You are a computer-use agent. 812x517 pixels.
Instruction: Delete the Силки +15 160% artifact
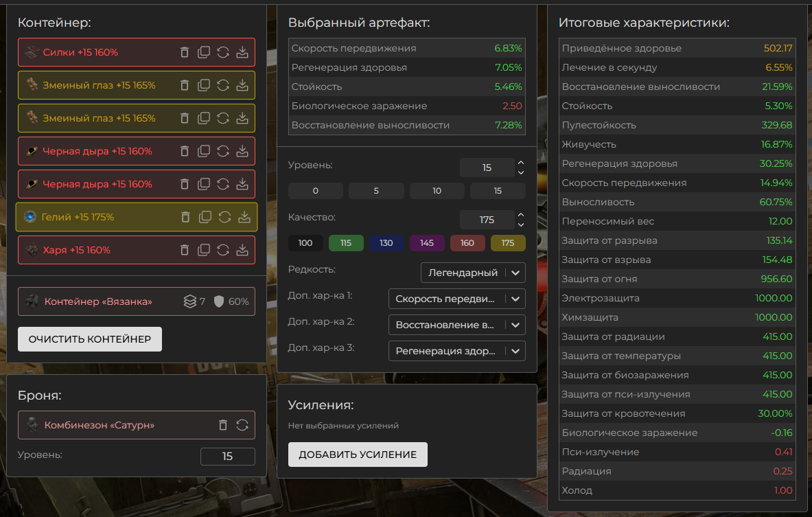pyautogui.click(x=185, y=52)
